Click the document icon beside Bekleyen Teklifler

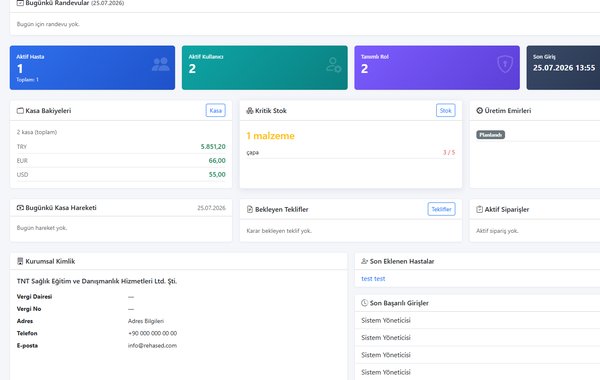(x=250, y=209)
